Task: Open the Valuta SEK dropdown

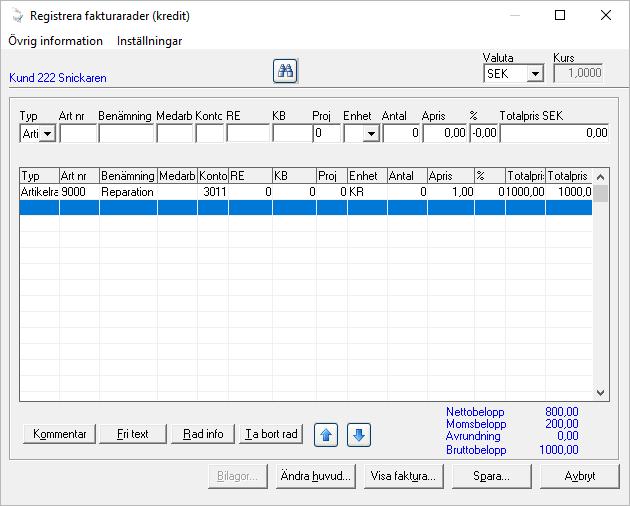Action: [535, 74]
